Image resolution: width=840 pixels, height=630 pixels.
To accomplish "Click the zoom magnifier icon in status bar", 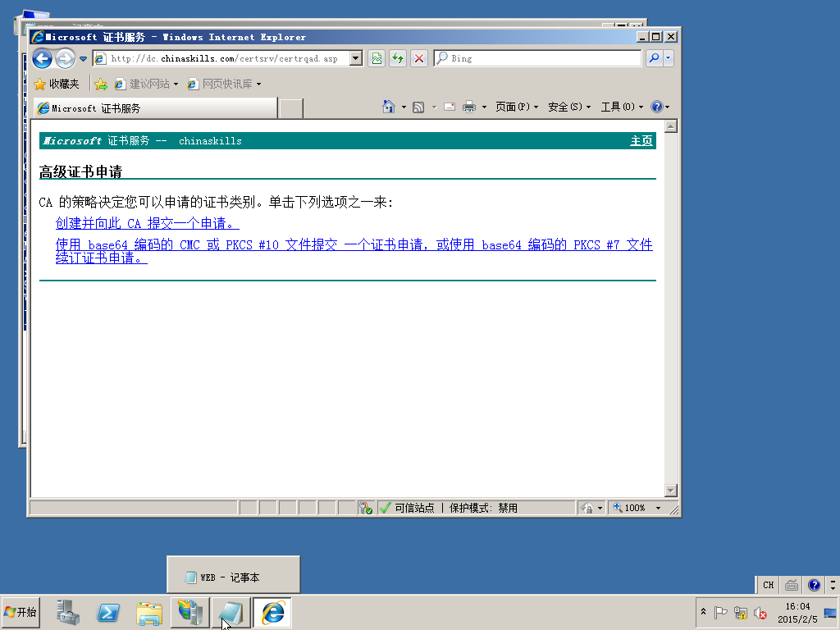I will coord(618,507).
